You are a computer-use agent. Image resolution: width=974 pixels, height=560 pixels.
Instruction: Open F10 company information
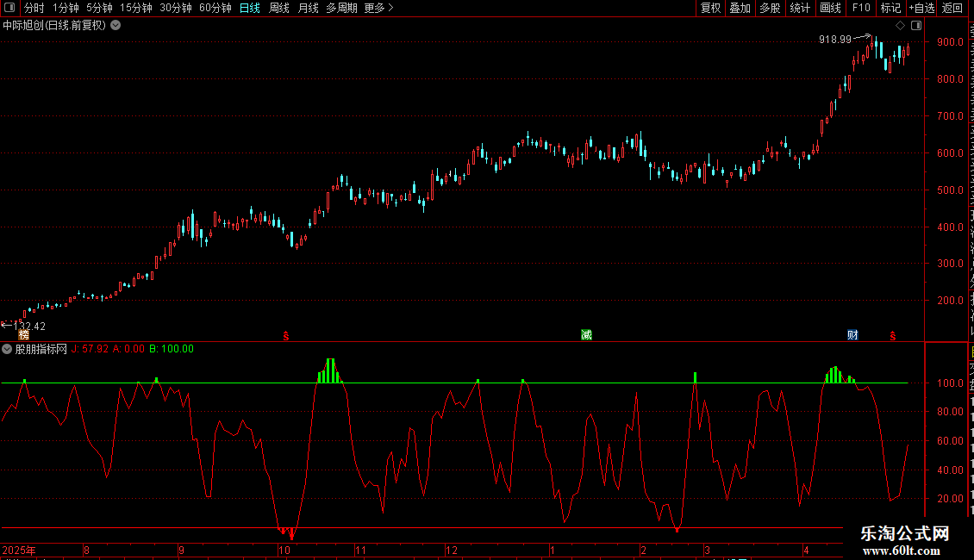861,8
